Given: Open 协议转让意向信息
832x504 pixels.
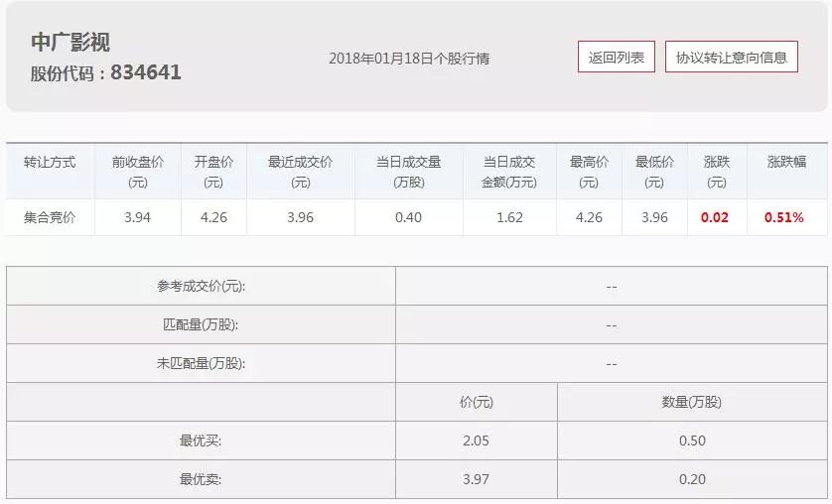Looking at the screenshot, I should pyautogui.click(x=731, y=57).
